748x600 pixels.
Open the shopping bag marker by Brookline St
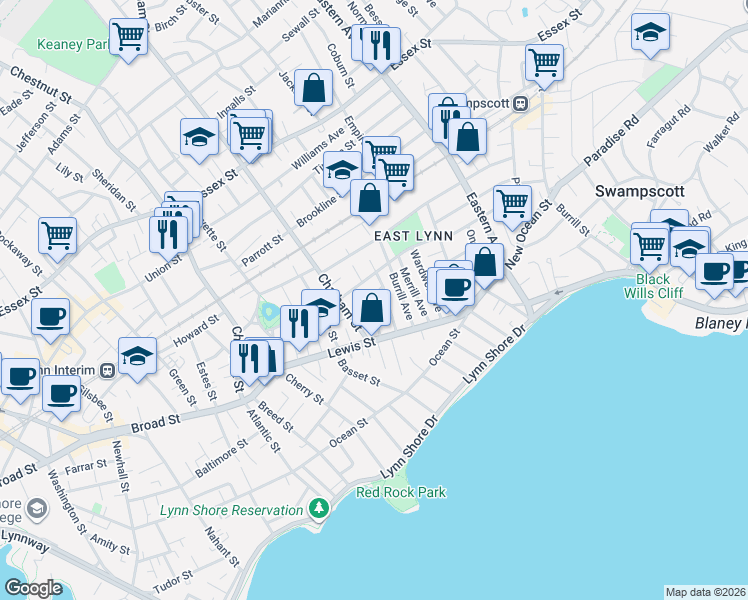pos(369,201)
